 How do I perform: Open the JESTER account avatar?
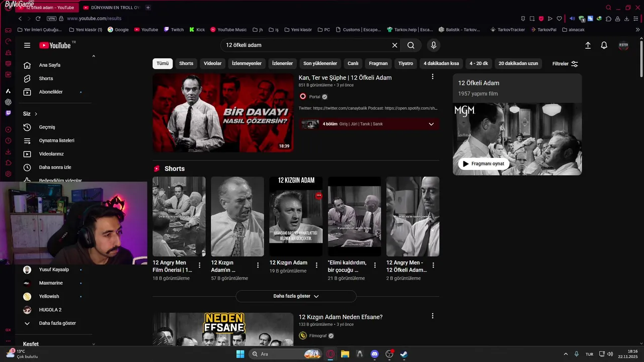click(623, 45)
